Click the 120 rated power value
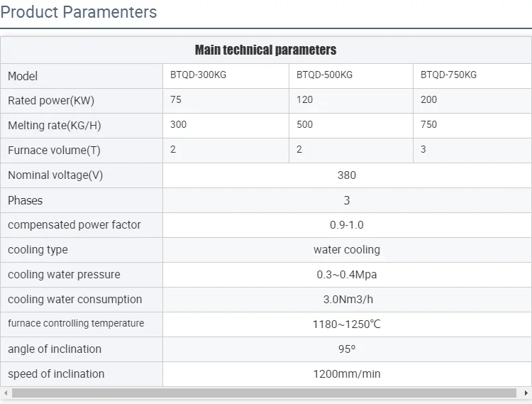The height and width of the screenshot is (404, 532). click(304, 100)
